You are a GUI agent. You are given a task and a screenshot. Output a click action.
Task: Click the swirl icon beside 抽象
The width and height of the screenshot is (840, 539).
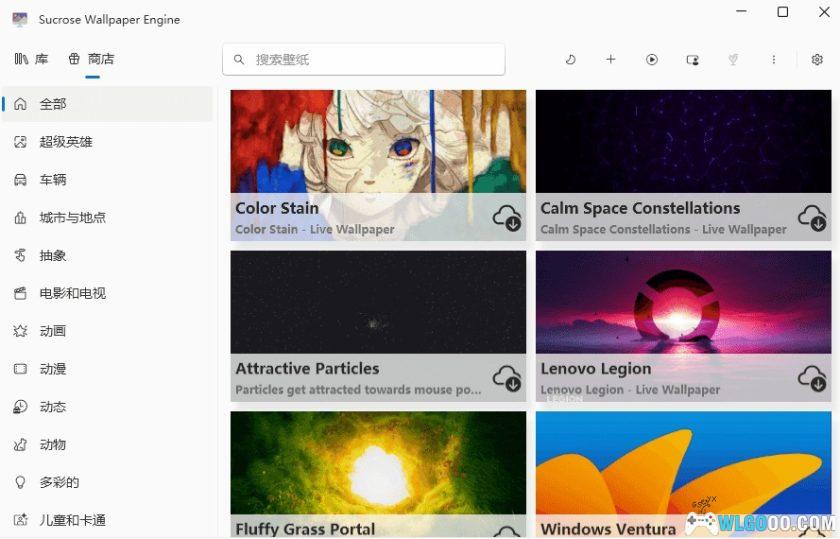20,256
